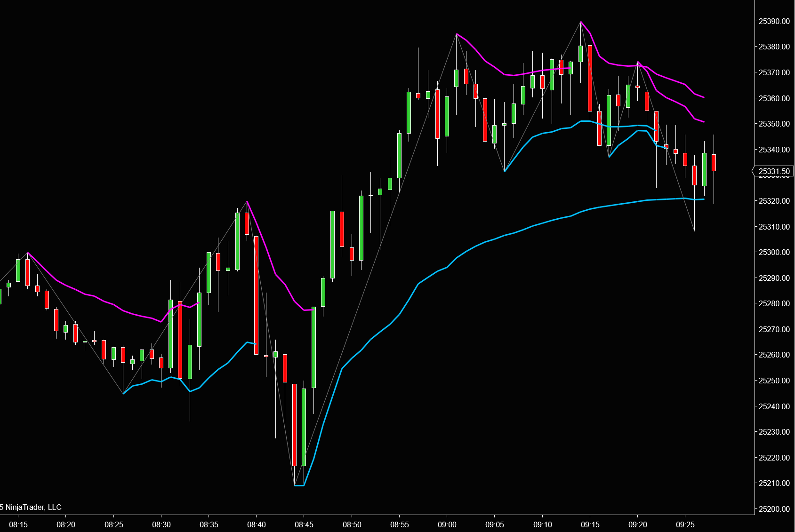Viewport: 795px width, 532px height.
Task: Pick the 08:55 label on the time axis
Action: tap(400, 524)
